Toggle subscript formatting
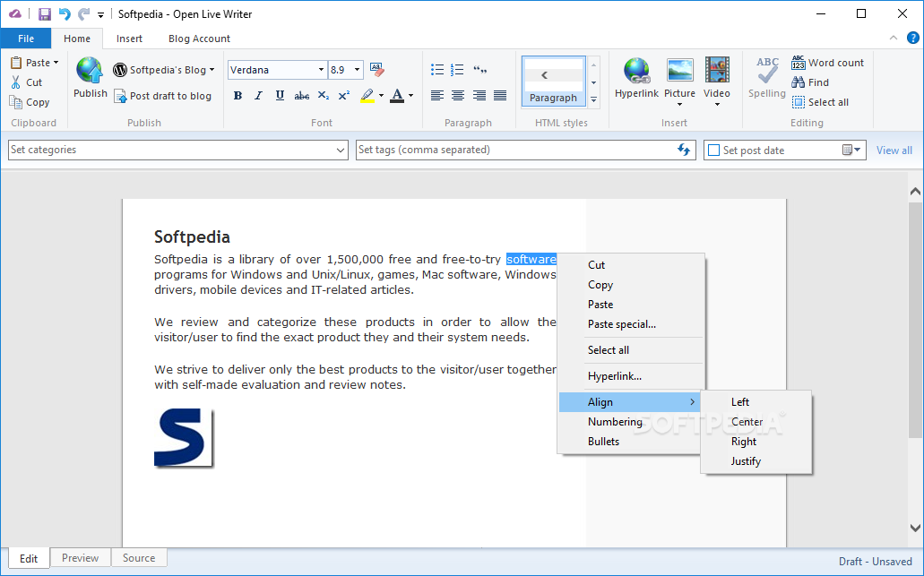This screenshot has height=576, width=924. pos(323,96)
